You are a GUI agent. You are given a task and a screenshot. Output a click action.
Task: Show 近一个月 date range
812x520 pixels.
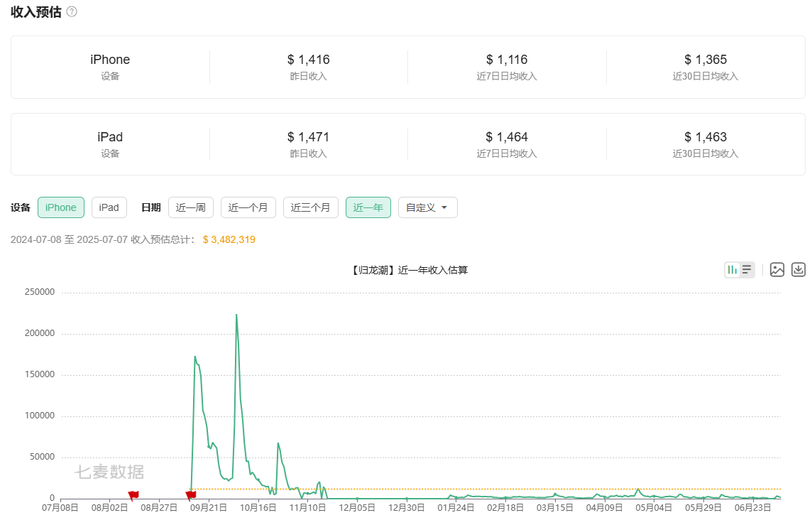(x=248, y=207)
